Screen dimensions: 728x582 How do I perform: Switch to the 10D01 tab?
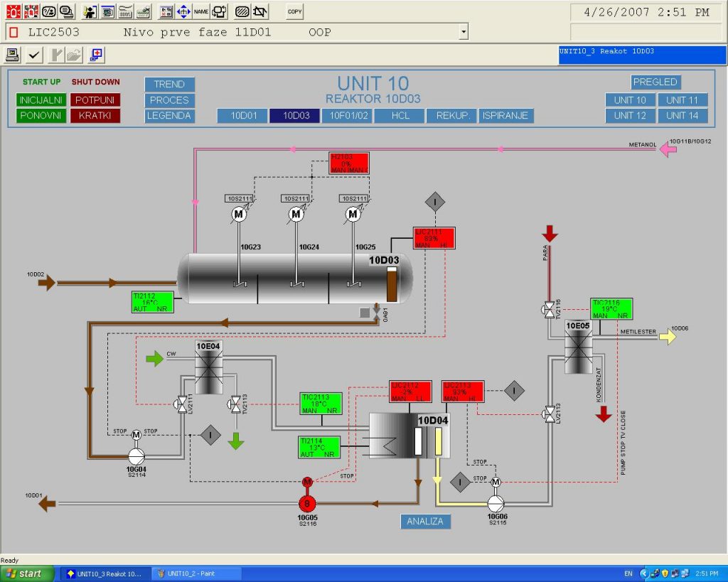coord(242,116)
